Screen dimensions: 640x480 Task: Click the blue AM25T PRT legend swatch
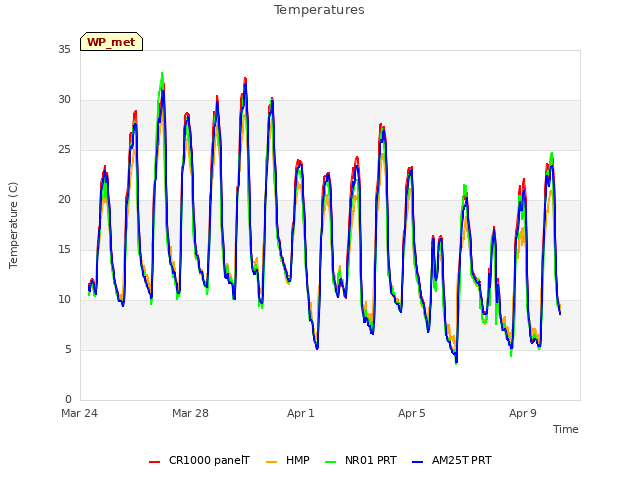418,461
